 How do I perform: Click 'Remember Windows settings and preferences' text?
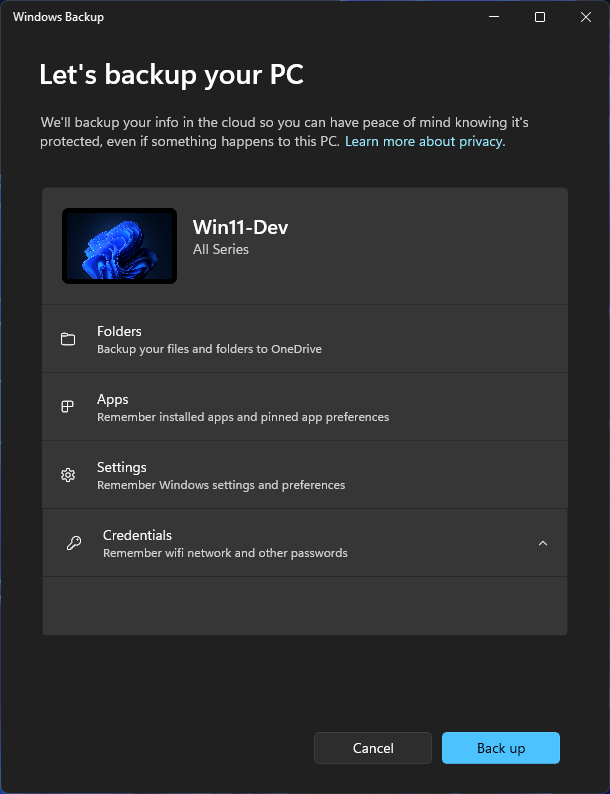[221, 485]
